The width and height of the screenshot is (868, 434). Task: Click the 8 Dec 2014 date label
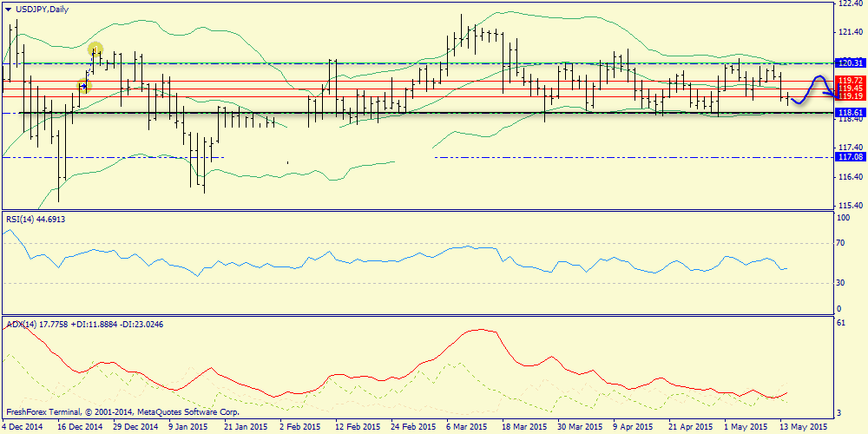(x=23, y=427)
